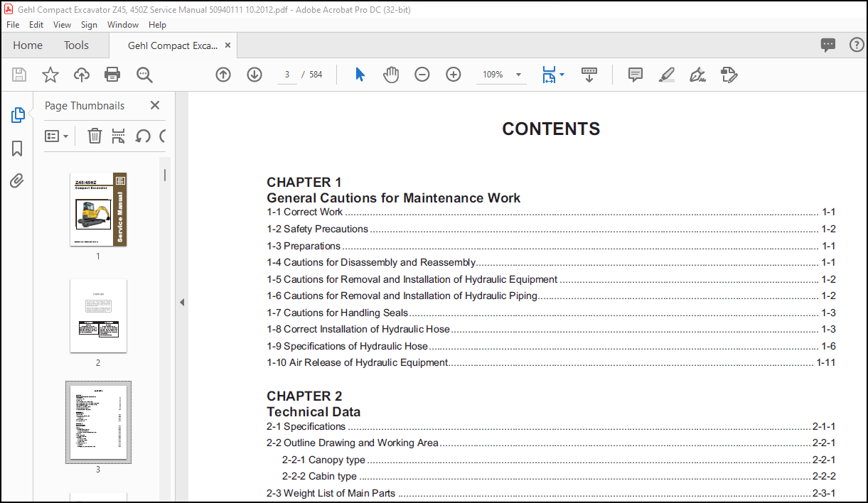Click the CHAPTER 2 heading
The image size is (868, 503).
[x=304, y=396]
